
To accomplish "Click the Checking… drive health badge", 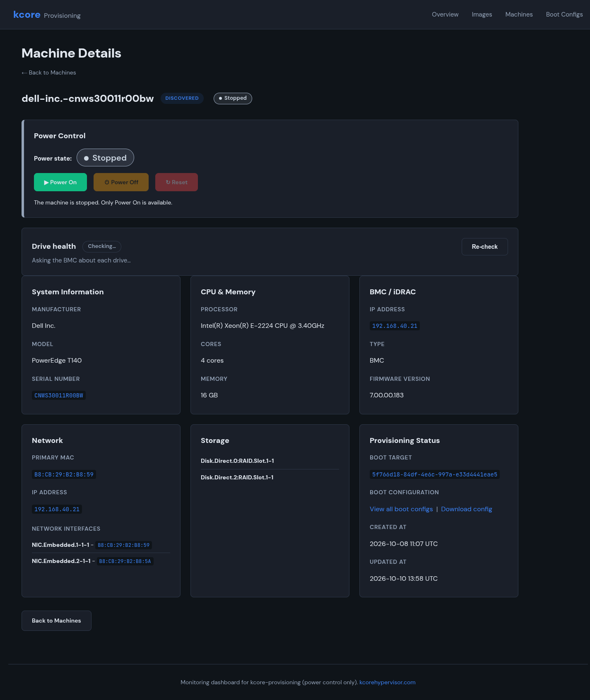I will [102, 246].
